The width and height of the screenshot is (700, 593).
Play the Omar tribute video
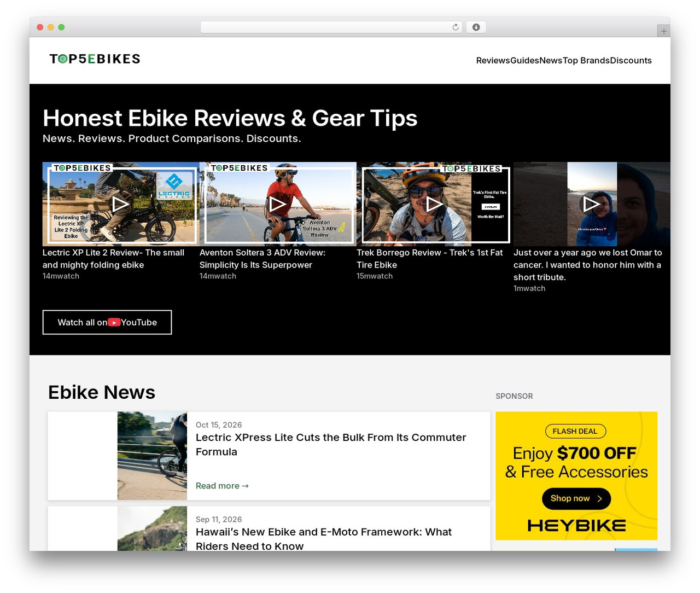tap(592, 204)
